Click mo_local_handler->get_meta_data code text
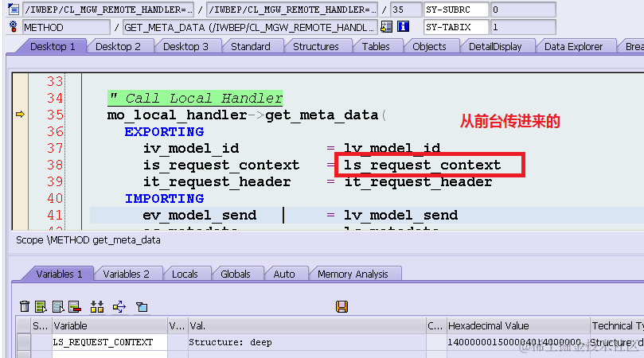This screenshot has width=644, height=358. tap(243, 115)
